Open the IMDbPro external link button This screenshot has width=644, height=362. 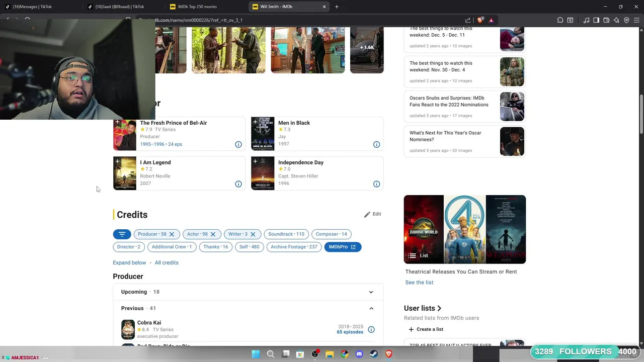pyautogui.click(x=343, y=247)
